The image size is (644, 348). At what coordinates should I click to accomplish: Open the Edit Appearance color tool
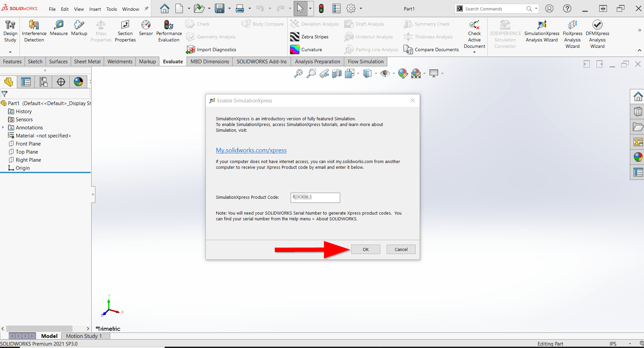tap(403, 73)
